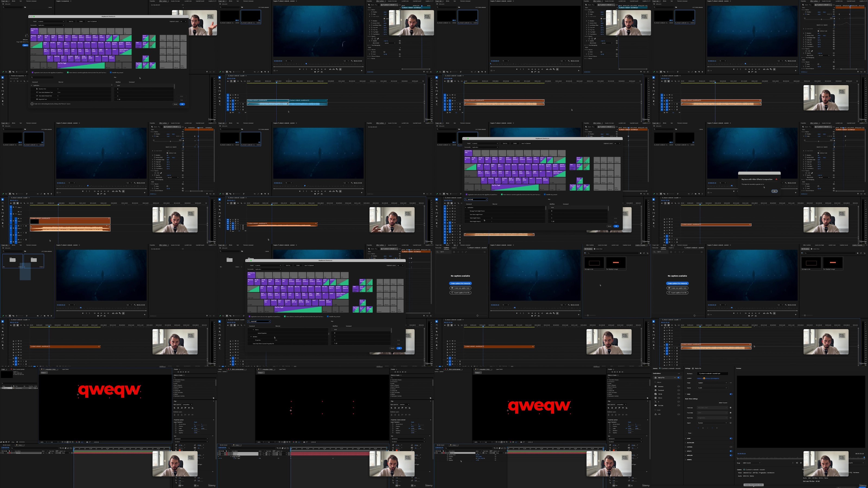
Task: Click the TikTok icon in export destinations
Action: click(655, 394)
